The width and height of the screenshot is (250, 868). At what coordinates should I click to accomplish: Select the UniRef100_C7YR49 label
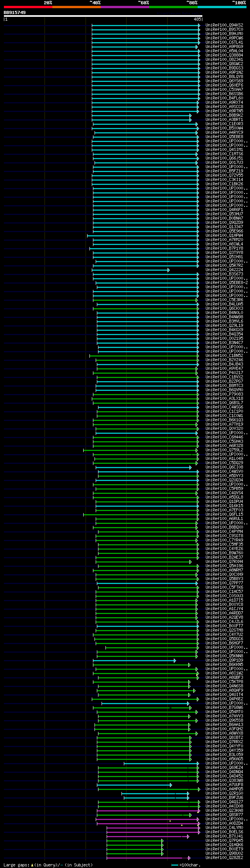pos(224,540)
